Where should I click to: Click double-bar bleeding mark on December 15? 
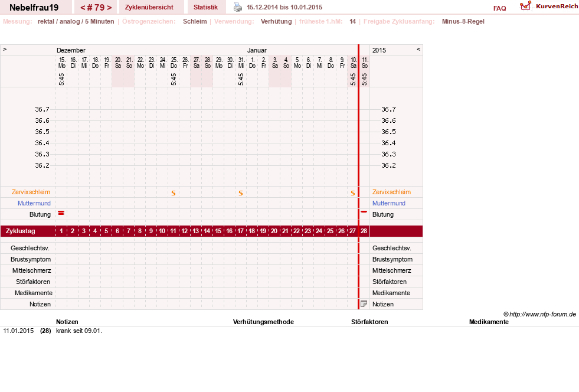[x=61, y=213]
